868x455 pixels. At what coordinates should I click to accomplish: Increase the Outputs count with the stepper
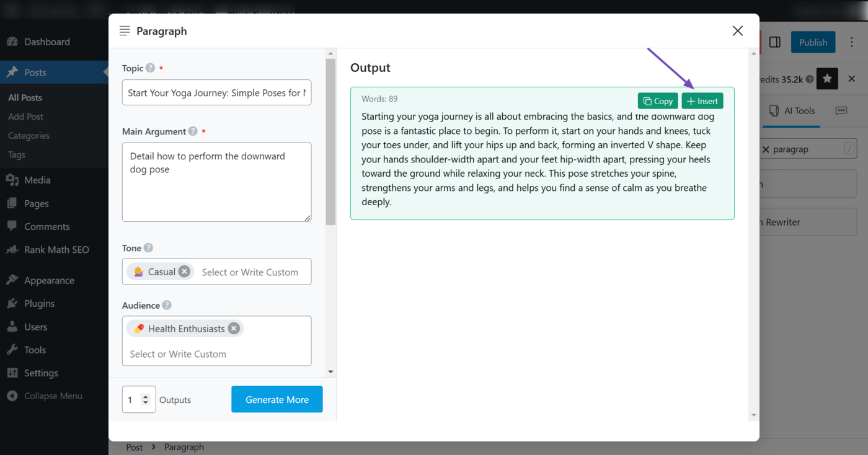coord(144,395)
